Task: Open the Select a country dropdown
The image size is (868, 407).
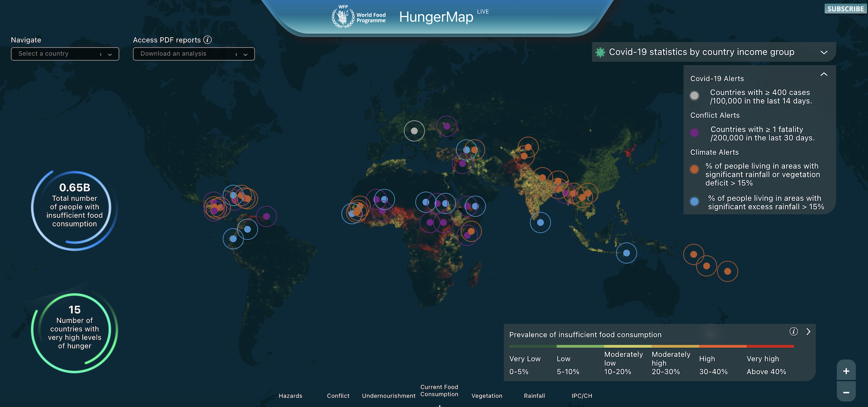Action: (65, 54)
